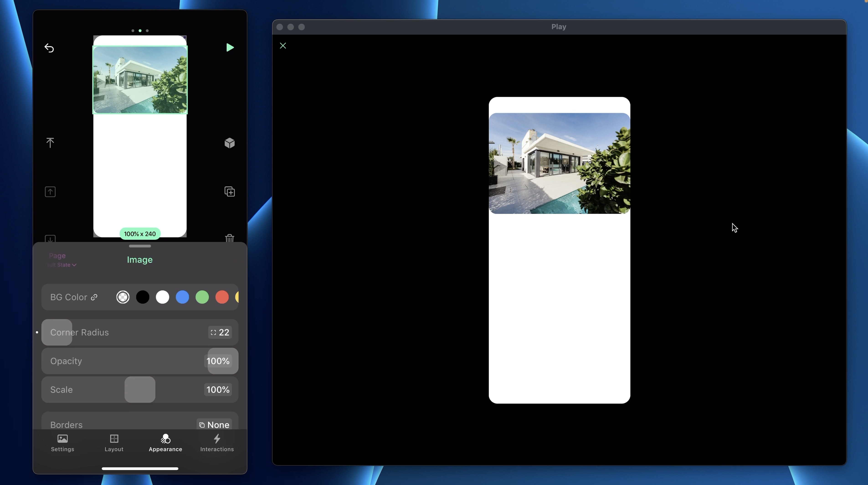Select the blue BG color swatch

tap(182, 297)
